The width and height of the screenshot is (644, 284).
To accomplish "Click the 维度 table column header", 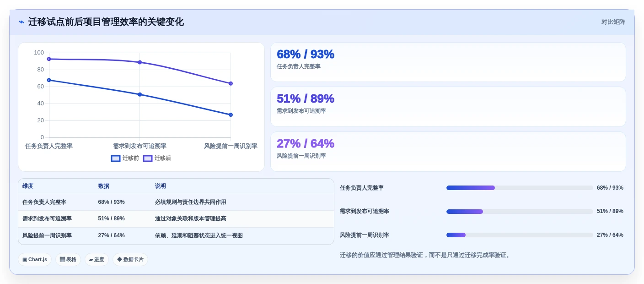I will [x=28, y=186].
